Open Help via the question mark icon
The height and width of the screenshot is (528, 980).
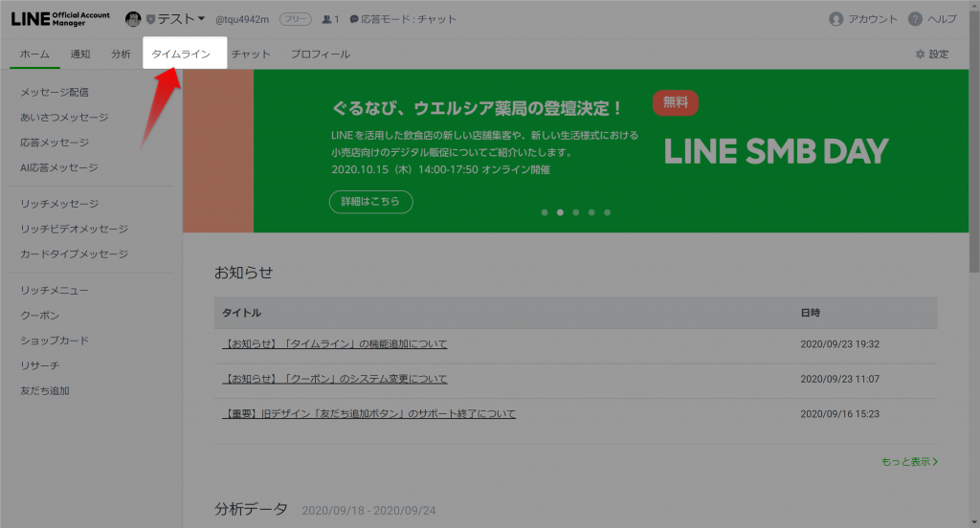click(915, 19)
